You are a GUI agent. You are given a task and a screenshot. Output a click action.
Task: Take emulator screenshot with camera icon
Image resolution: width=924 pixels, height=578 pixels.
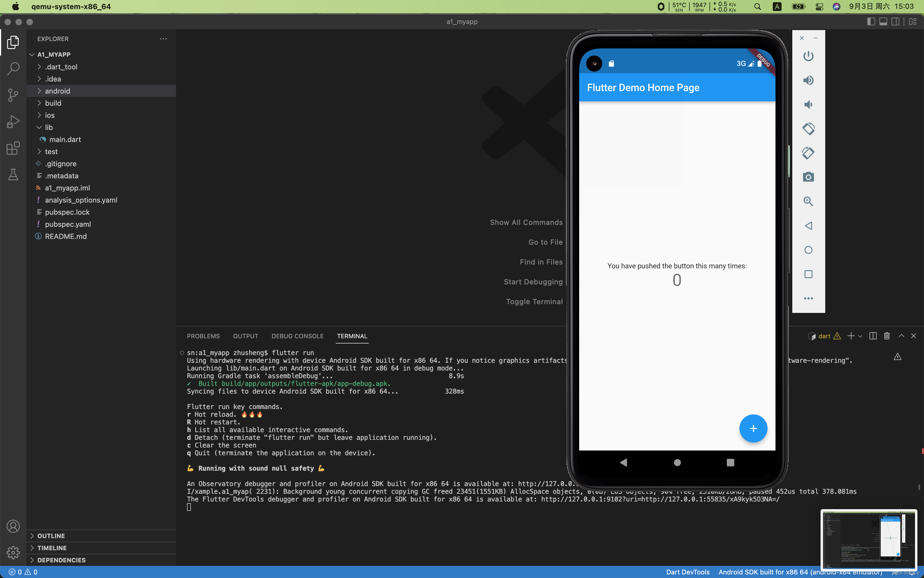tap(808, 177)
